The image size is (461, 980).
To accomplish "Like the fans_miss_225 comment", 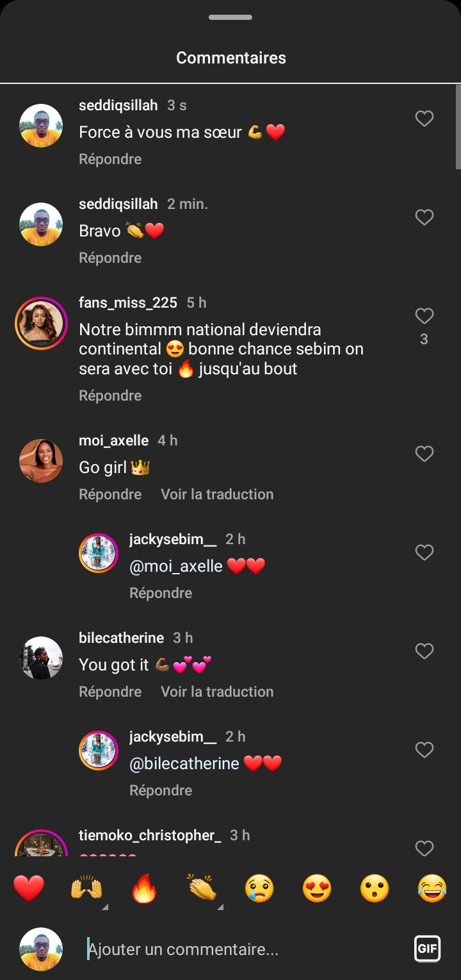I will [x=425, y=316].
